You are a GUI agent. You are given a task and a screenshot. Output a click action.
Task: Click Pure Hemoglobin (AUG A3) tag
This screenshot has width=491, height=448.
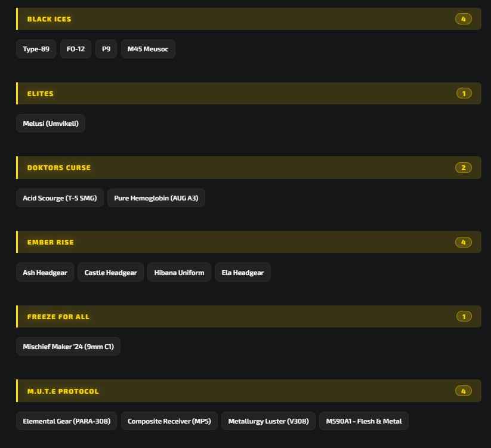[x=156, y=198]
